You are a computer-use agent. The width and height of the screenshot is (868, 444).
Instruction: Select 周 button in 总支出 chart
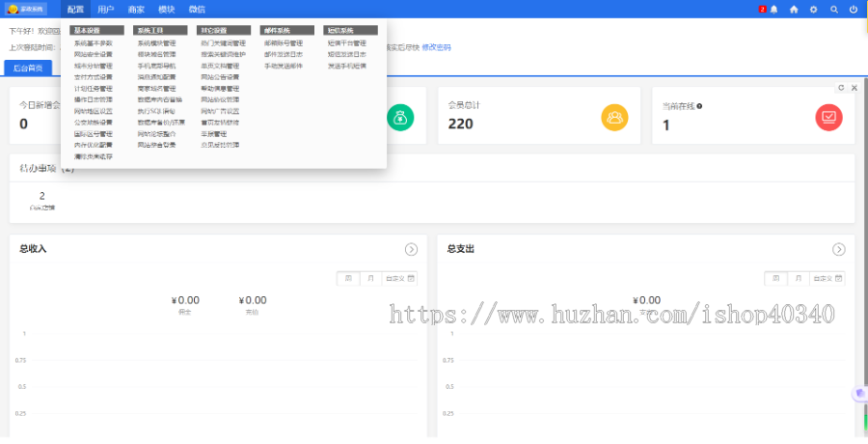click(776, 278)
